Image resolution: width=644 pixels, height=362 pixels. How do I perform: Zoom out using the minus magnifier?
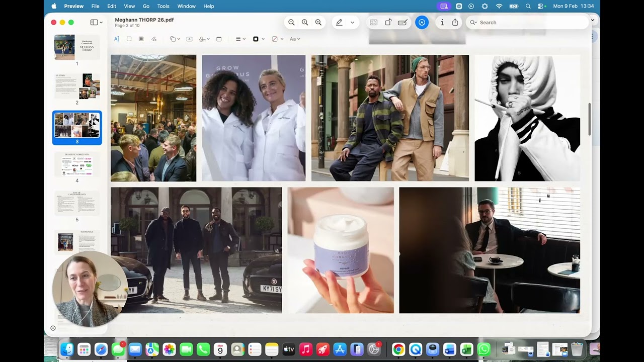coord(291,22)
